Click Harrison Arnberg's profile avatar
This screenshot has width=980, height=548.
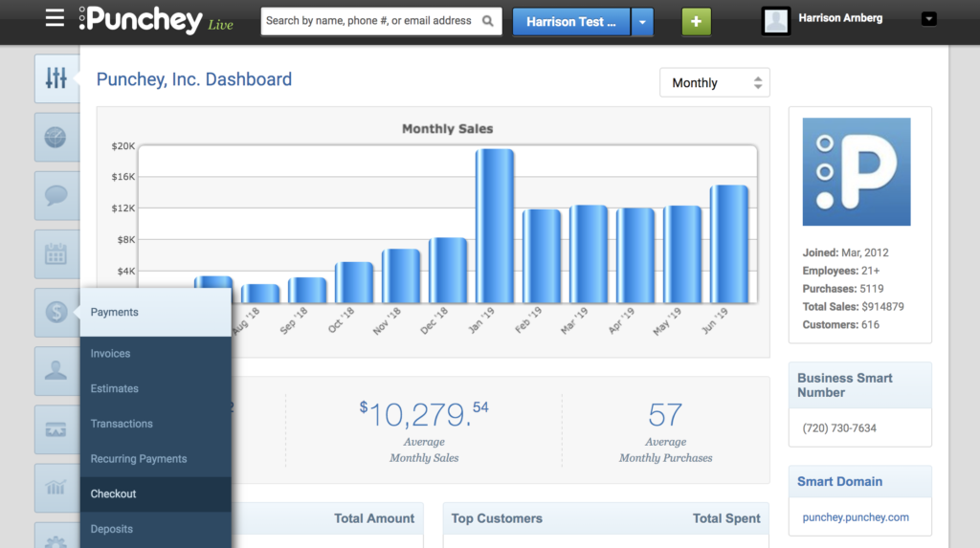pyautogui.click(x=776, y=21)
